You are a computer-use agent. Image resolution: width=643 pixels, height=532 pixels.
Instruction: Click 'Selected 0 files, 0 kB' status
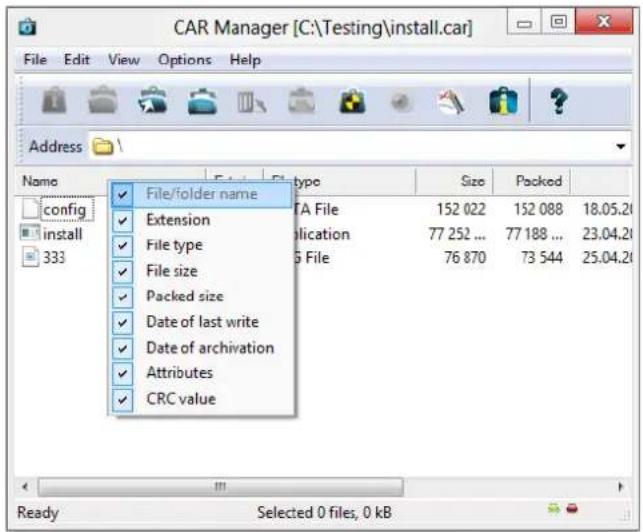[324, 512]
